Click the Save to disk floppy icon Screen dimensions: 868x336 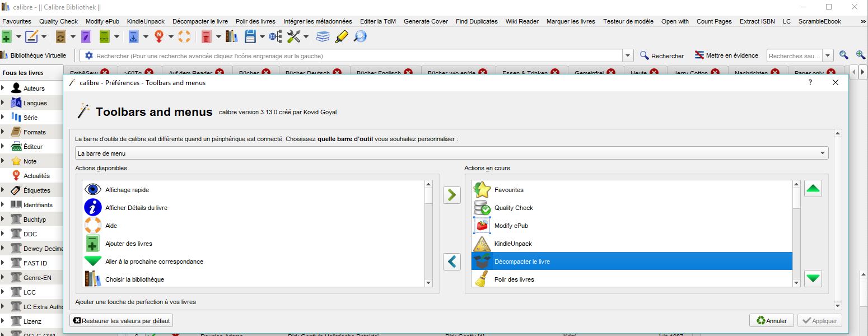pos(250,37)
